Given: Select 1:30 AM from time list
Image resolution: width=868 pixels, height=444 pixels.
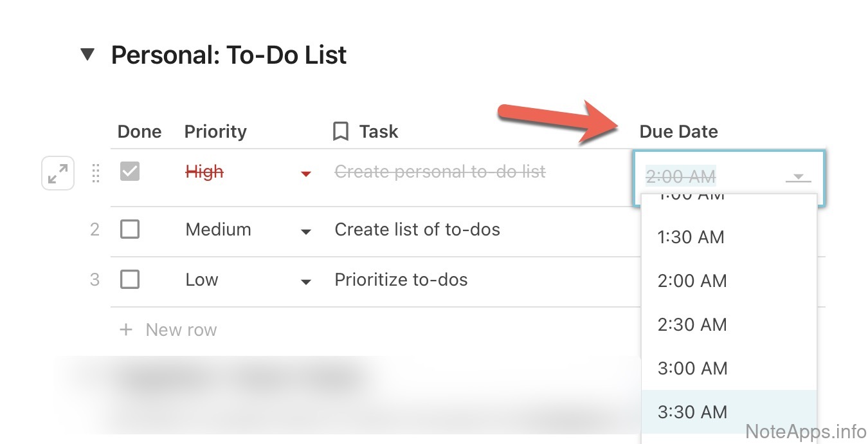Looking at the screenshot, I should [x=691, y=237].
